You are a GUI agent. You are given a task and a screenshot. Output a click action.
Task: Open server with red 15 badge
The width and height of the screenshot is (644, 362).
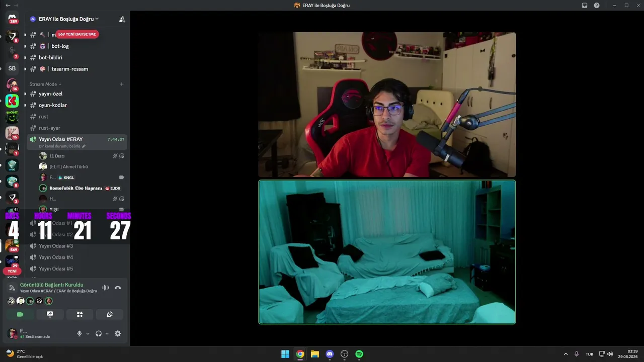point(12,133)
